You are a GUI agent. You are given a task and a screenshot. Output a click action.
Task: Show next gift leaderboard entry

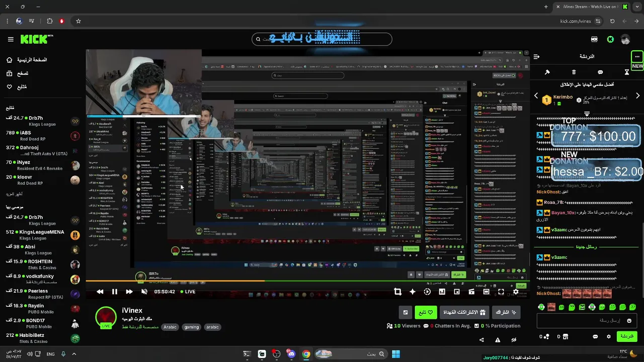pos(638,96)
